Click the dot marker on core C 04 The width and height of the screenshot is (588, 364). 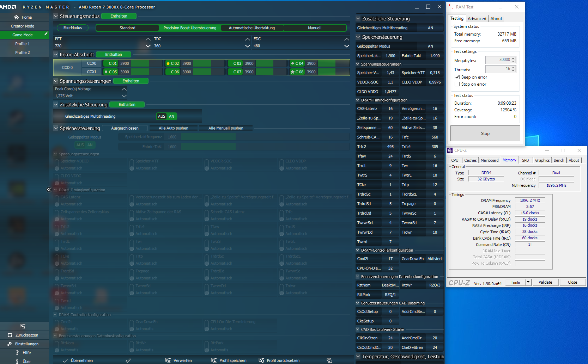292,63
